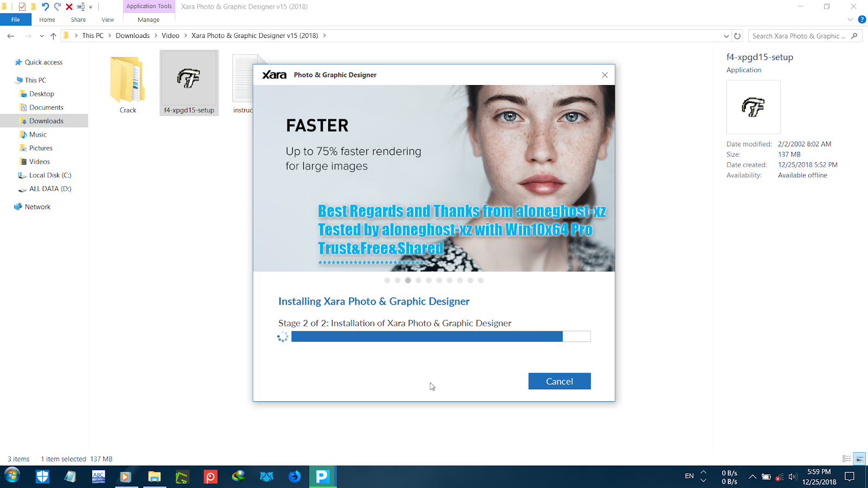Cancel the Xara installation
Image resolution: width=868 pixels, height=488 pixels.
pyautogui.click(x=559, y=381)
